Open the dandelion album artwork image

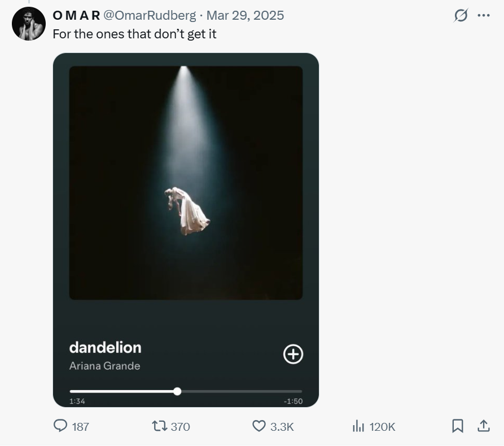click(x=186, y=183)
